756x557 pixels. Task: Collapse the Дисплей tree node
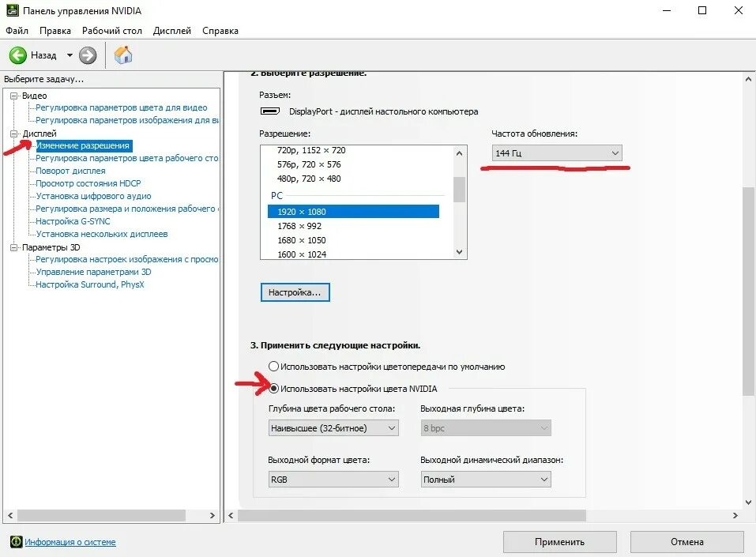[14, 134]
